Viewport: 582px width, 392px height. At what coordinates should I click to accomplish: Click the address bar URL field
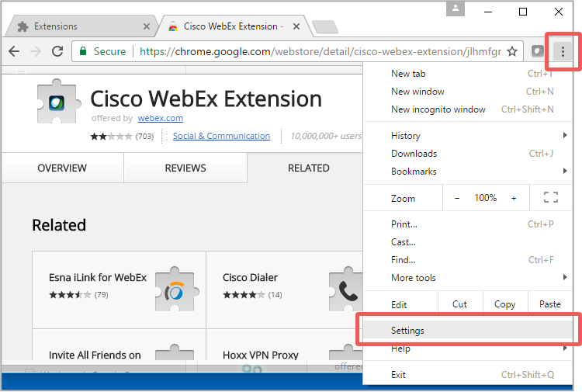[x=320, y=51]
